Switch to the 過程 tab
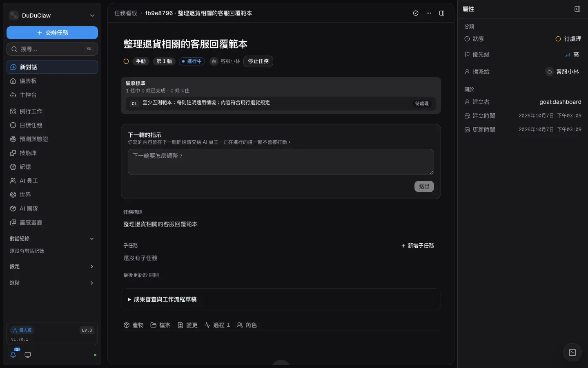 217,325
